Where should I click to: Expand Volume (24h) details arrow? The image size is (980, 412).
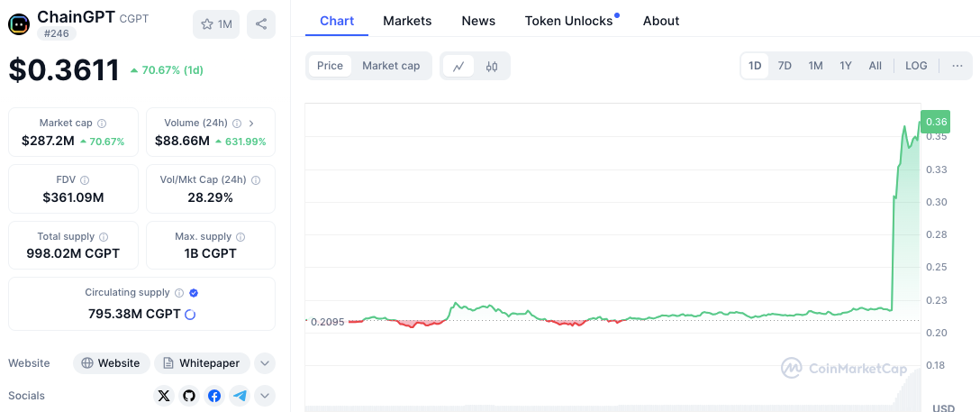point(251,123)
